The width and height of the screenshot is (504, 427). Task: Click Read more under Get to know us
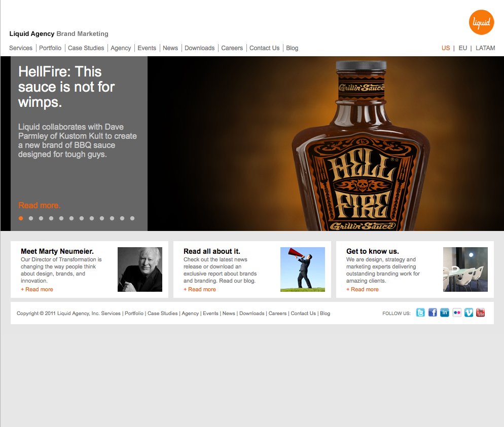point(362,289)
